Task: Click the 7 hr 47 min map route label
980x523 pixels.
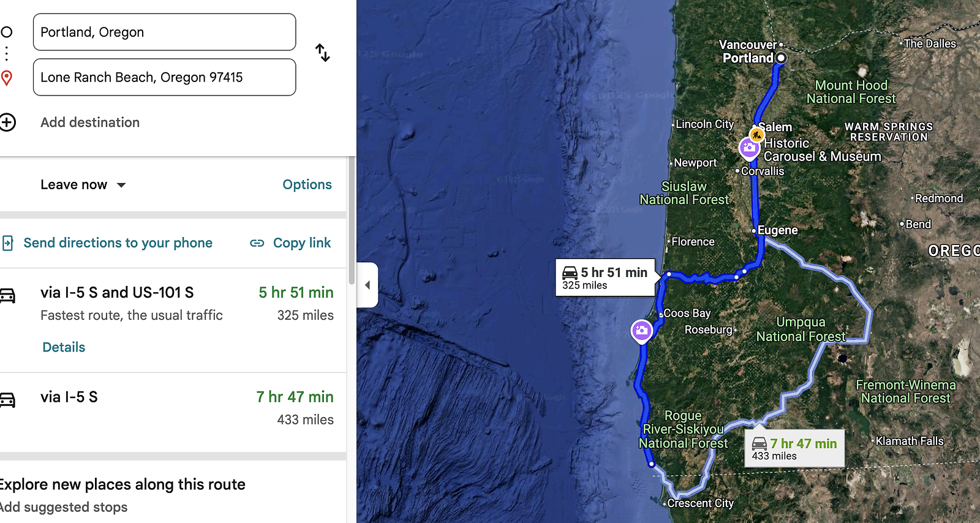Action: [x=794, y=449]
